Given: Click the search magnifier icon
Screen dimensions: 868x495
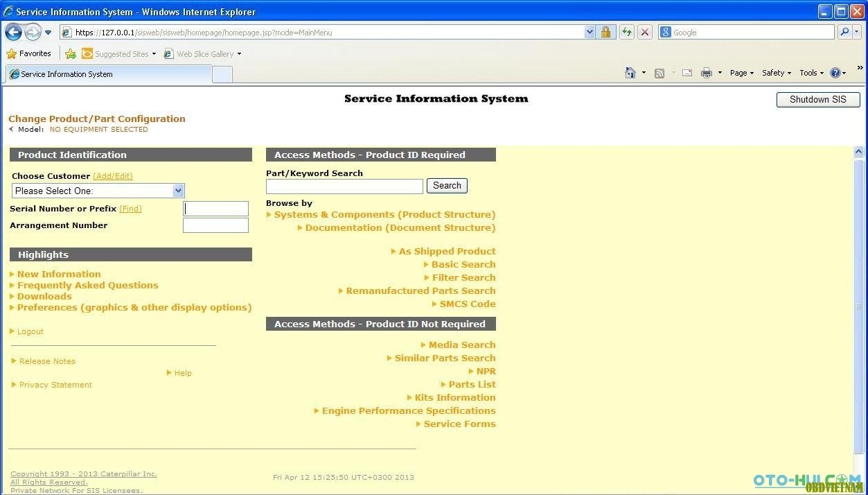Looking at the screenshot, I should coord(844,33).
